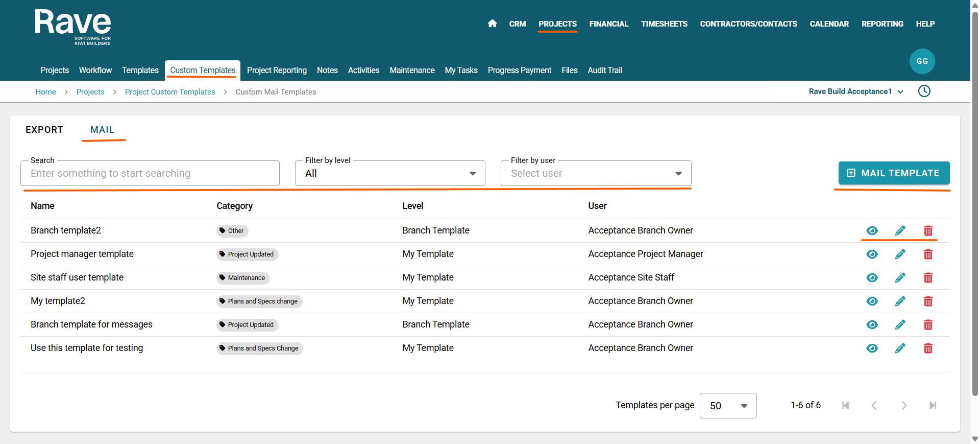980x444 pixels.
Task: Click into the Search input field
Action: [x=150, y=174]
